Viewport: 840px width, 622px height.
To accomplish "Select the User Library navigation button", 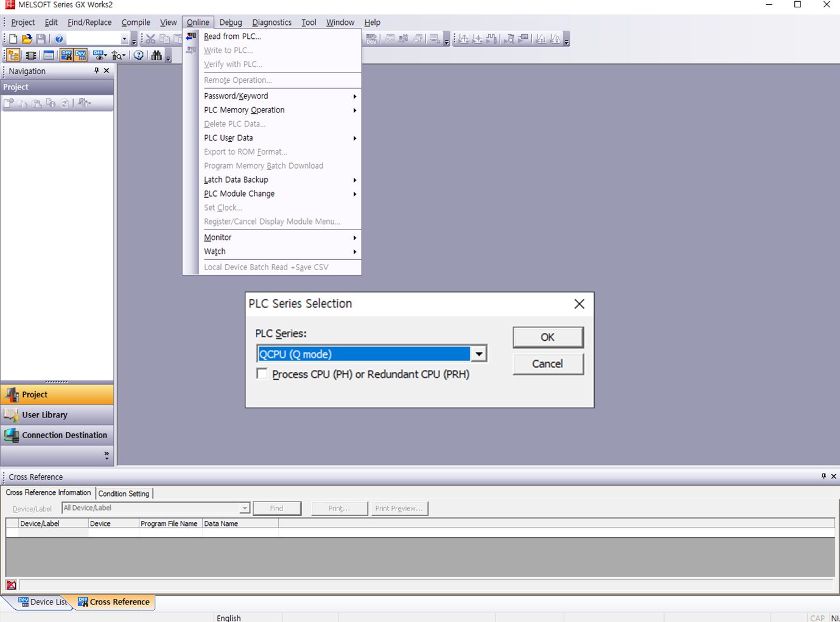I will tap(57, 415).
